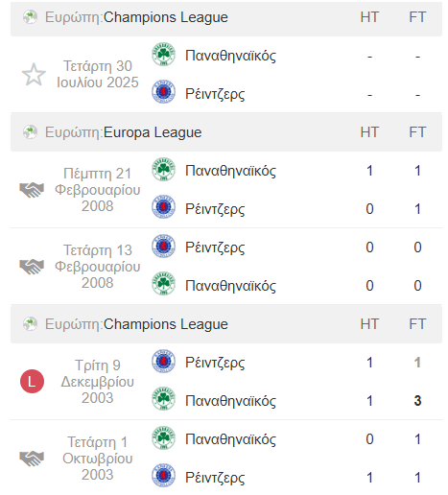This screenshot has width=448, height=495.
Task: Open the lower Champions League competition link
Action: point(166,324)
